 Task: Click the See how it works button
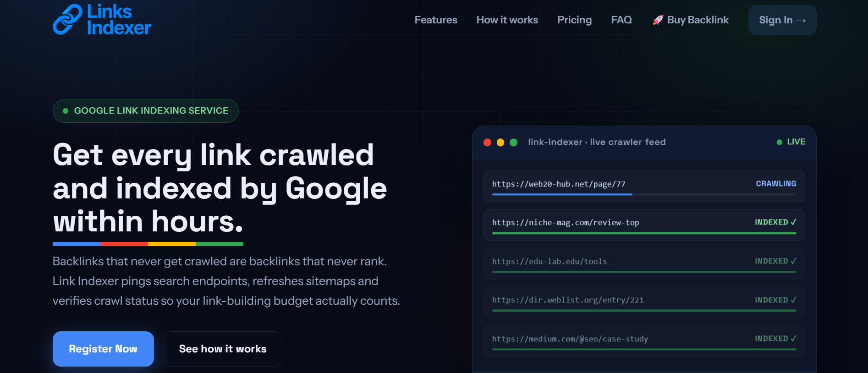223,349
